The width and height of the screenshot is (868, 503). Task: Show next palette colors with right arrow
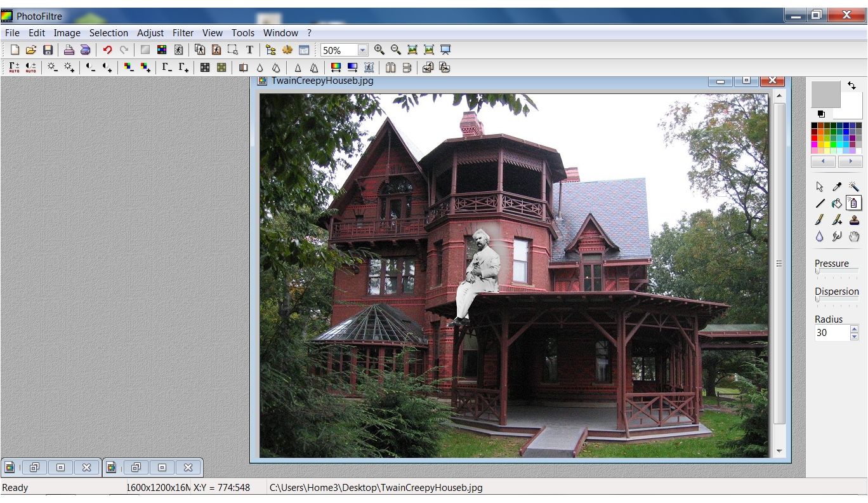[x=850, y=162]
